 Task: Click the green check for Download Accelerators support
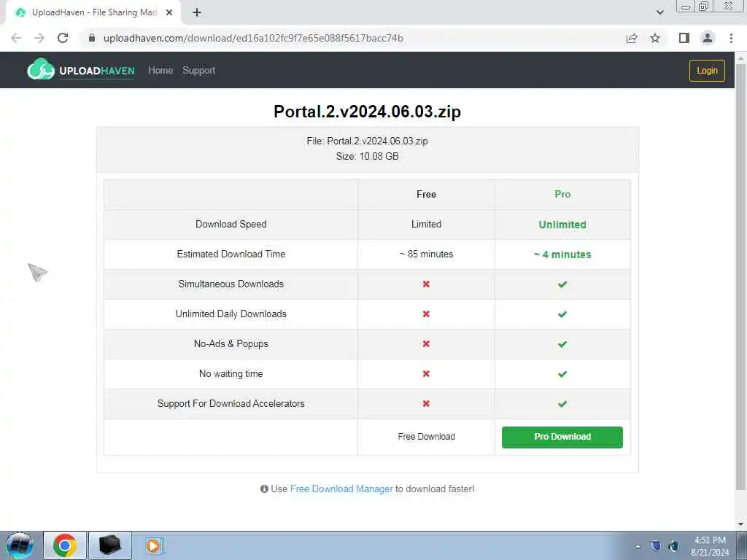pyautogui.click(x=562, y=404)
